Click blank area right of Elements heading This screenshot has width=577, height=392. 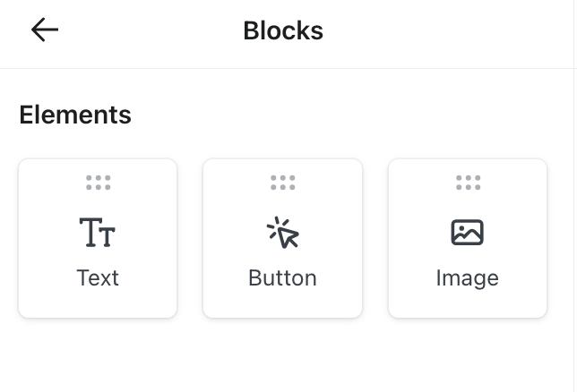click(x=358, y=115)
